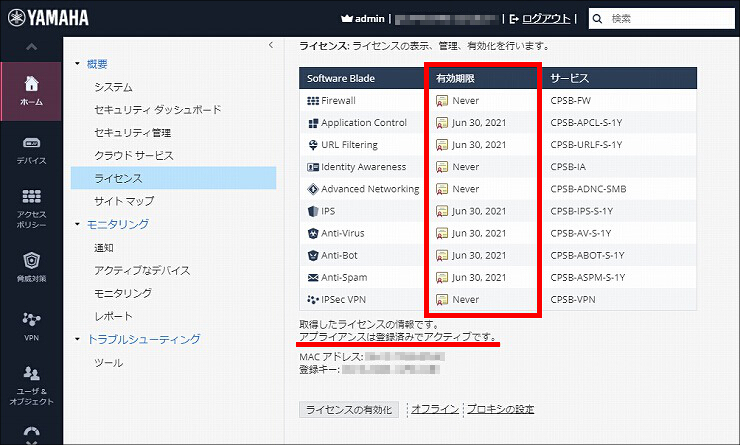
Task: Click the search magnifier icon
Action: click(x=597, y=19)
